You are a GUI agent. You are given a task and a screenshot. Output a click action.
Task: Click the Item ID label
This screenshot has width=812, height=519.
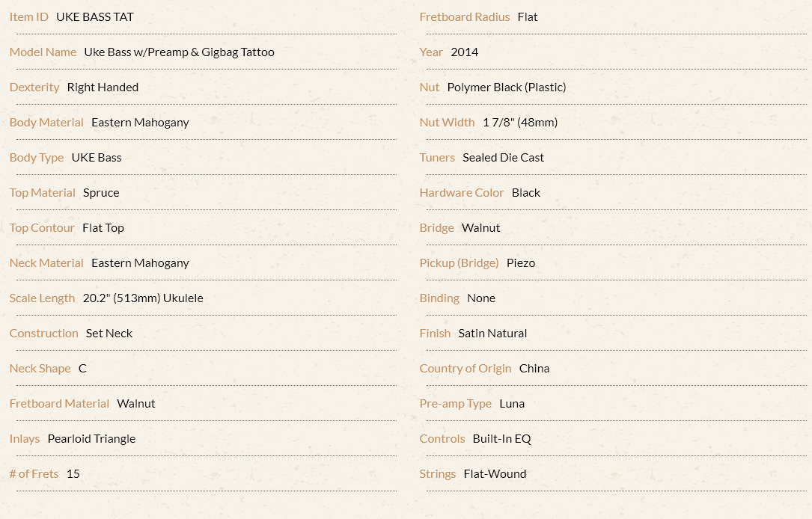[x=29, y=17]
